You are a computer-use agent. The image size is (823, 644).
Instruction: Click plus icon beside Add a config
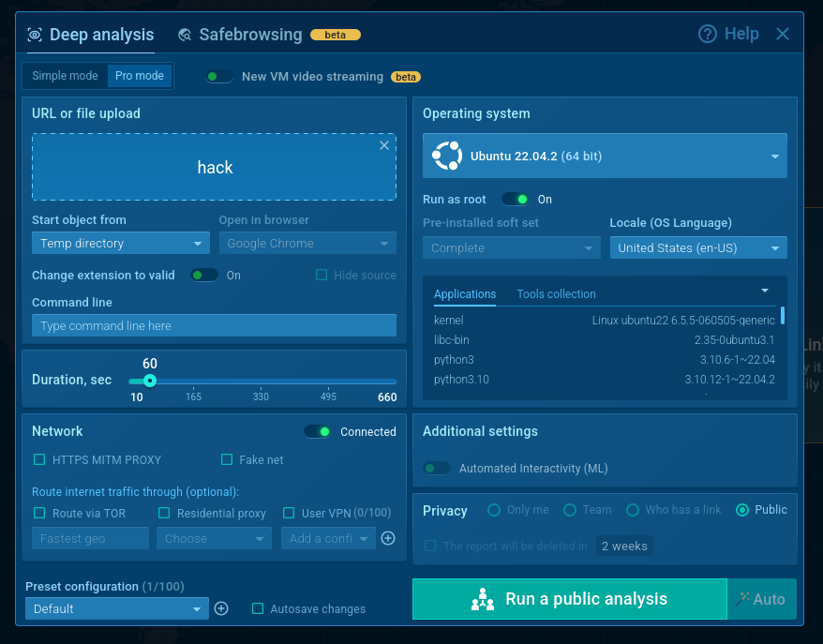point(388,538)
